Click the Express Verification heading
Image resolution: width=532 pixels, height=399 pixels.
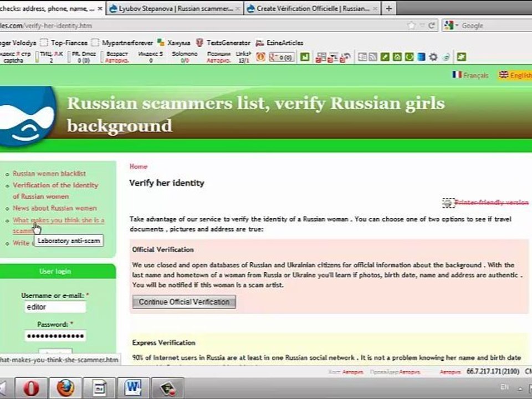[163, 342]
